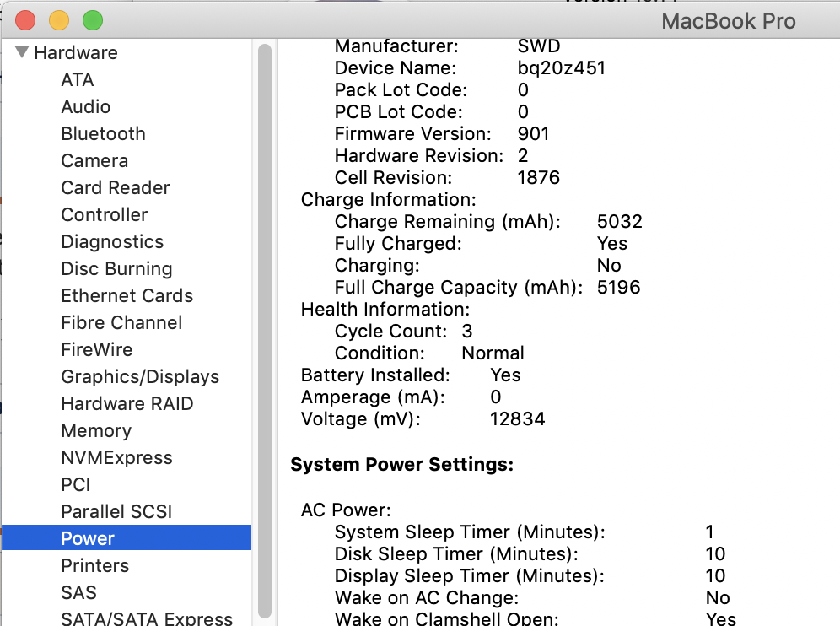840x626 pixels.
Task: Select Bluetooth in the sidebar
Action: point(103,134)
